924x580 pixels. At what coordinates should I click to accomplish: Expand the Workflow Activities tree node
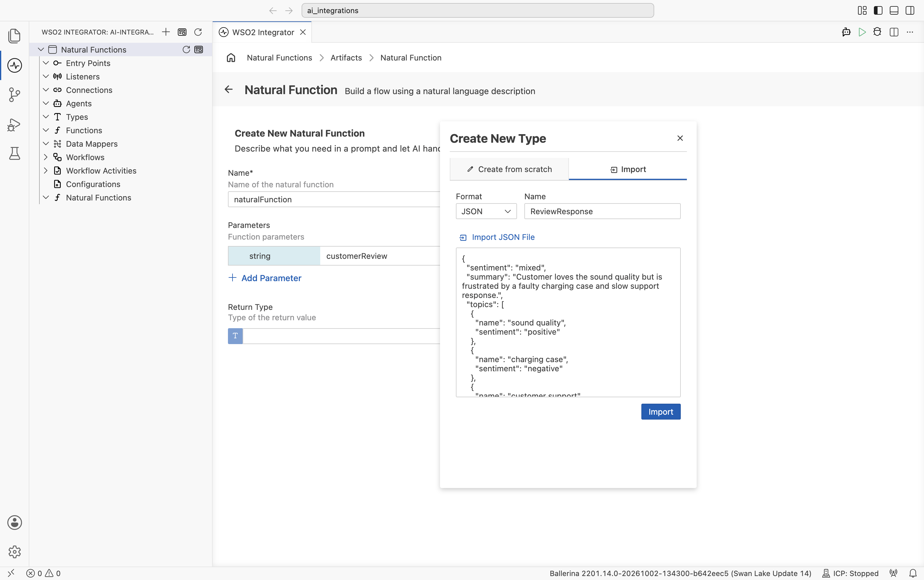pos(46,170)
